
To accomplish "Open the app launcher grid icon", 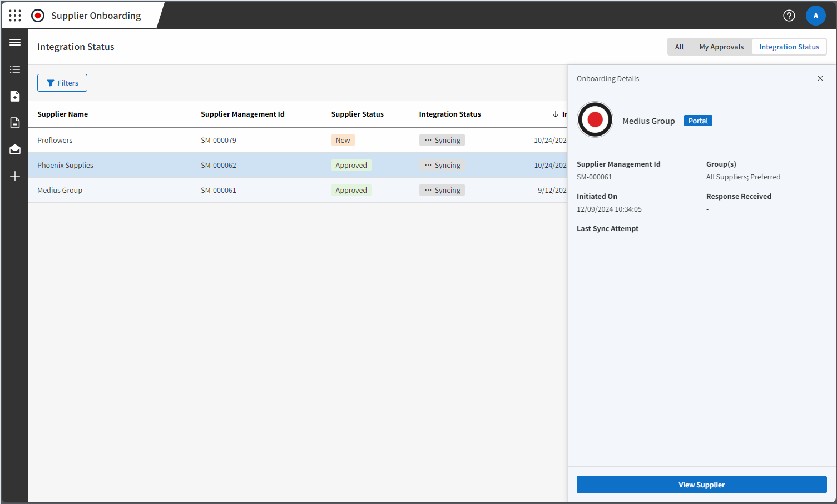I will click(15, 15).
